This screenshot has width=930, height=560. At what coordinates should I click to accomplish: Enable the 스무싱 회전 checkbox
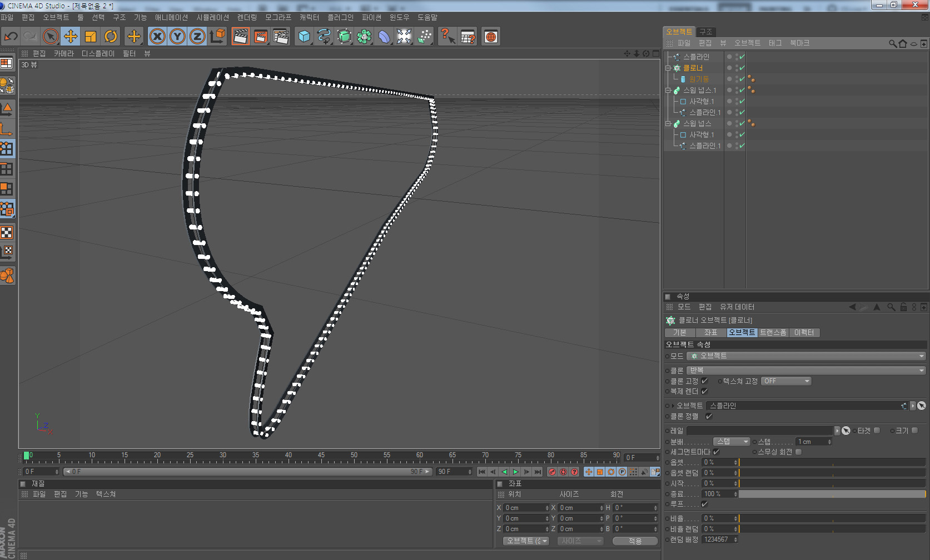coord(798,452)
